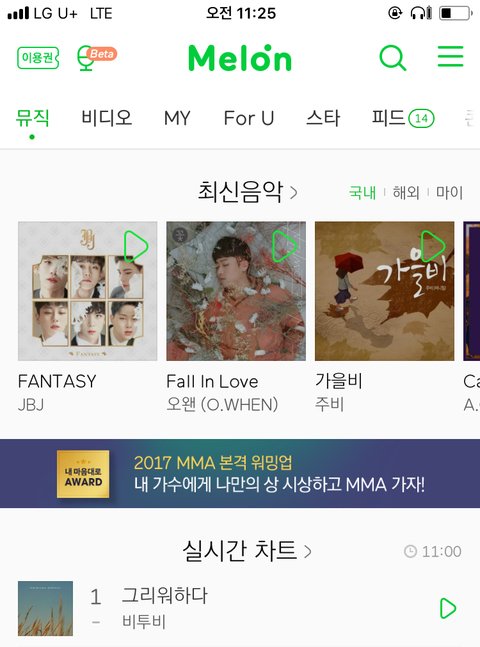Expand 실시간 차트 section via chevron
480x647 pixels.
(x=307, y=551)
